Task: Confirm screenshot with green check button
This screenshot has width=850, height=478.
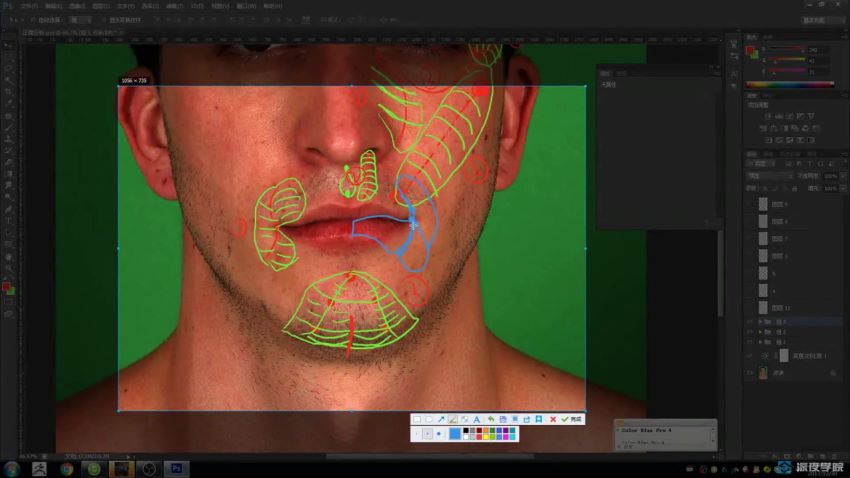Action: [571, 419]
